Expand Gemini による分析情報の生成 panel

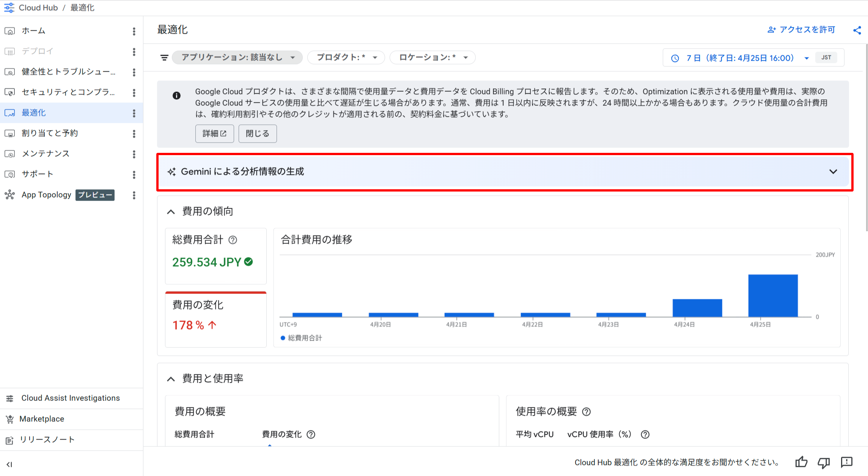coord(833,171)
